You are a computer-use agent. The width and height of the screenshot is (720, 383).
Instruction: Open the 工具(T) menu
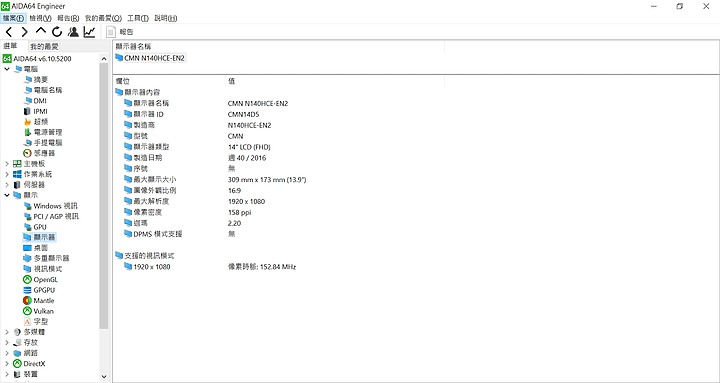point(138,18)
